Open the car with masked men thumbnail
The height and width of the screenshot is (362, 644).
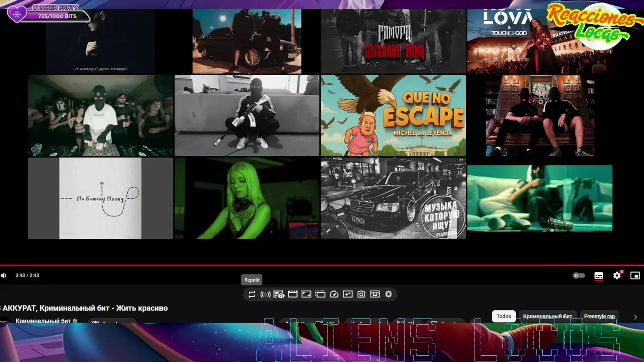247,41
